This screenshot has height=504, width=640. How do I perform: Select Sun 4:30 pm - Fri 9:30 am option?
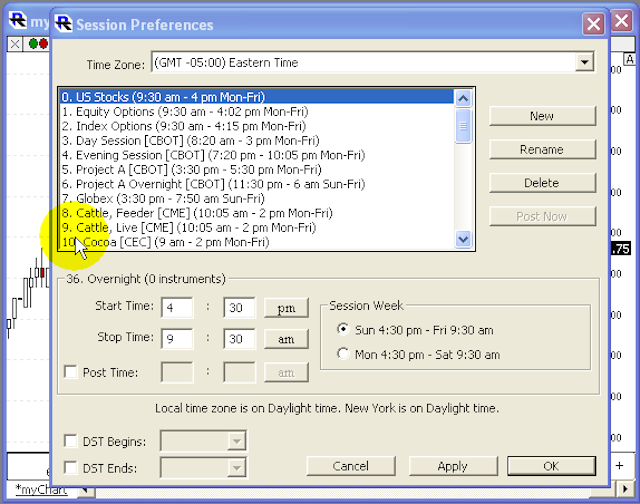tap(345, 330)
